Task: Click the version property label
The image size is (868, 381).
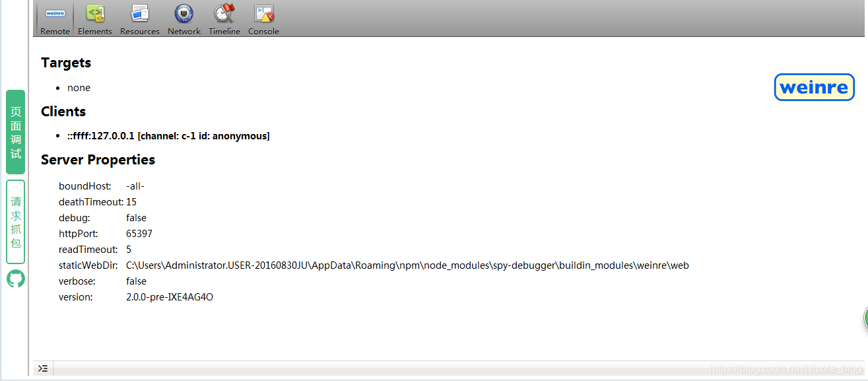Action: tap(76, 297)
